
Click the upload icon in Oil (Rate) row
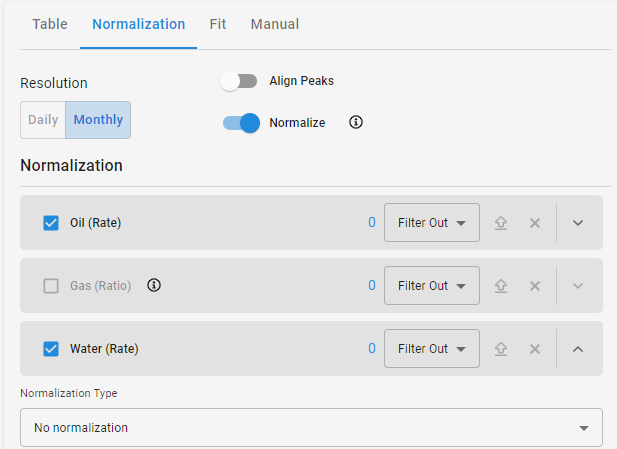click(501, 223)
